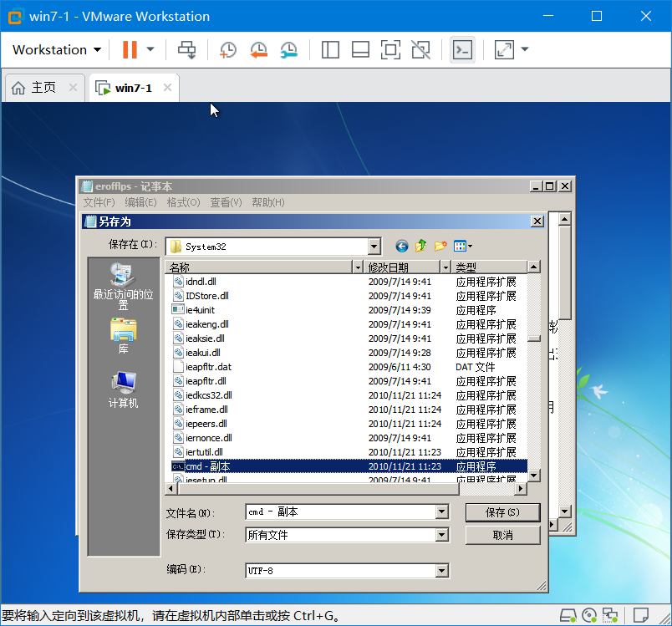Open 库 in the places bar

[123, 336]
